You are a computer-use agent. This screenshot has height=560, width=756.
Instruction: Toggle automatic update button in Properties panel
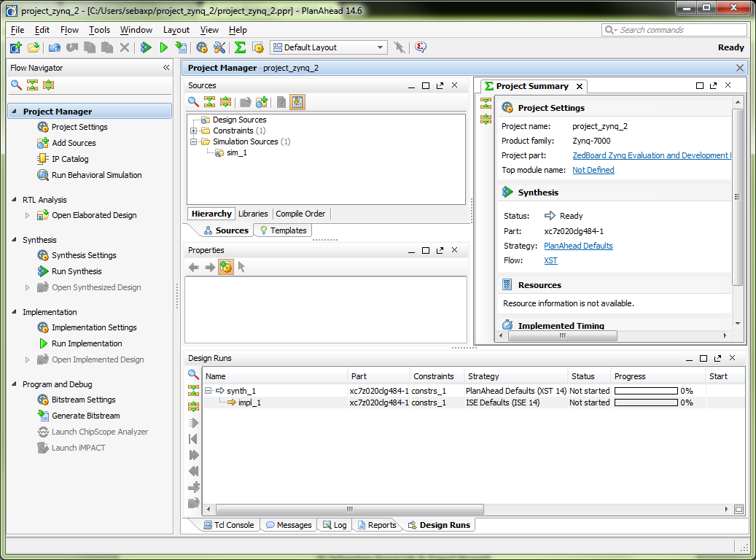pyautogui.click(x=226, y=267)
